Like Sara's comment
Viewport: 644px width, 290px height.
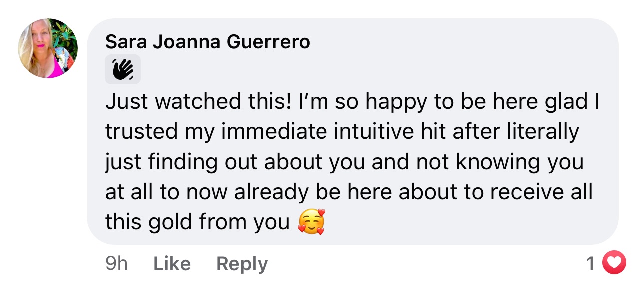pos(172,264)
